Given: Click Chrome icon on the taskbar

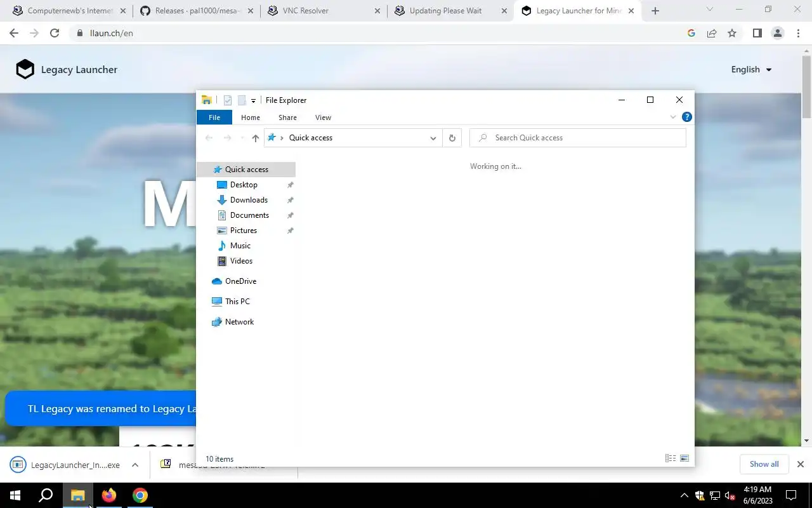Looking at the screenshot, I should pos(140,495).
